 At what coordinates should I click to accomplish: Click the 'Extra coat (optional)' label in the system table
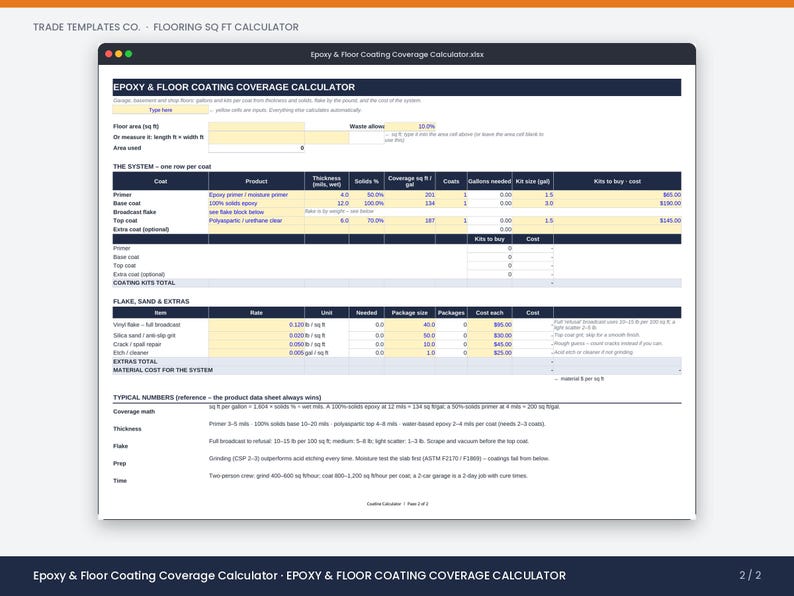point(141,229)
